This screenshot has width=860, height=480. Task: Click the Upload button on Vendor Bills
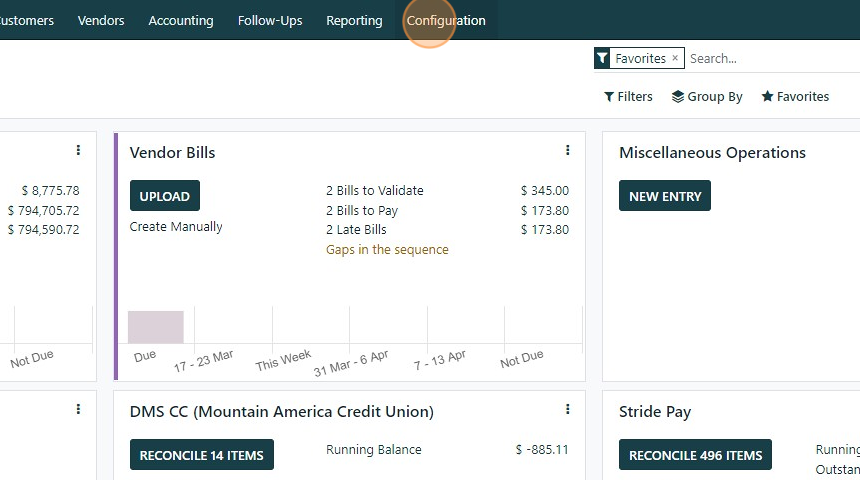(x=165, y=196)
